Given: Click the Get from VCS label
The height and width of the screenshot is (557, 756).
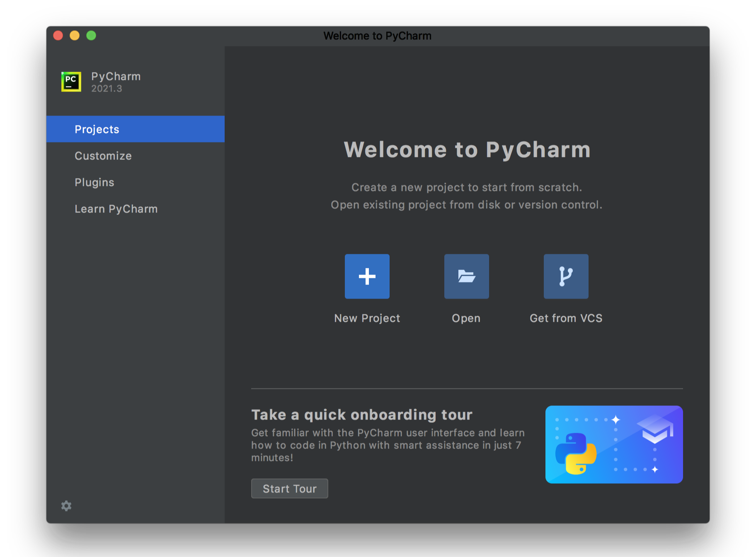Looking at the screenshot, I should [566, 318].
